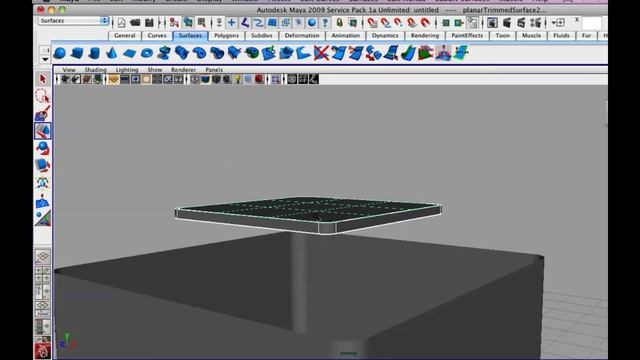
Task: Click the Render Current Frame clapper icon
Action: point(507,23)
